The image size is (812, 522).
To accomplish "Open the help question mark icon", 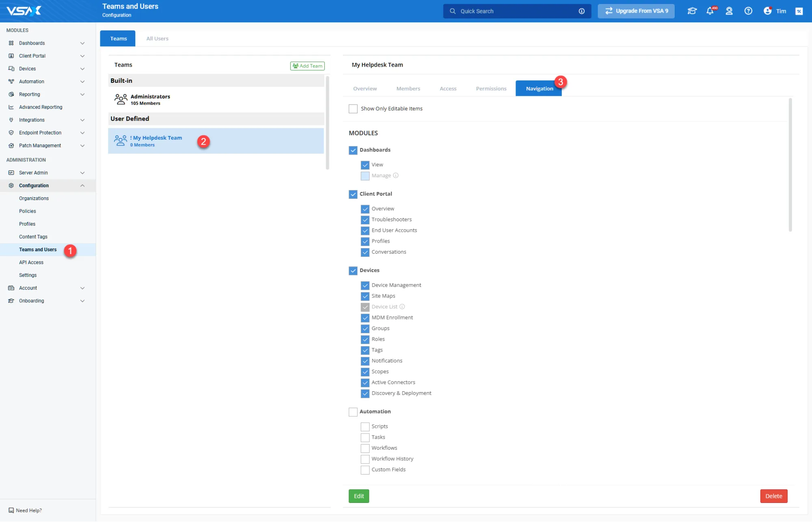I will [748, 11].
